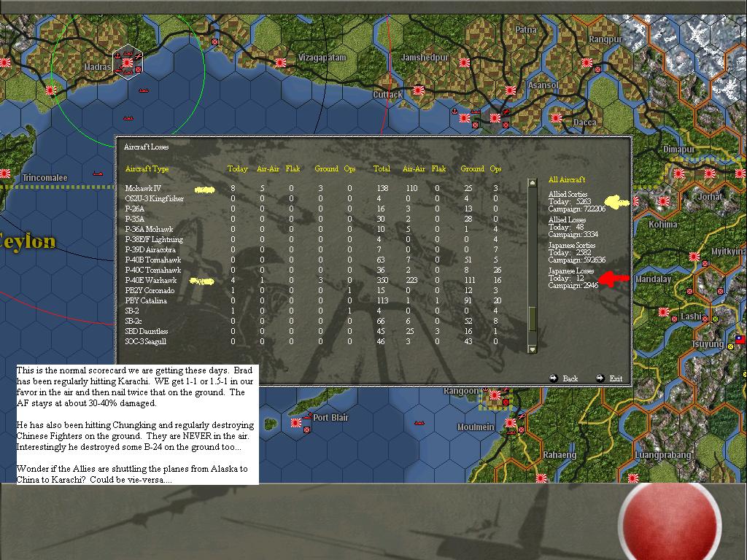Select the P-36A Mohawk row name

click(149, 229)
